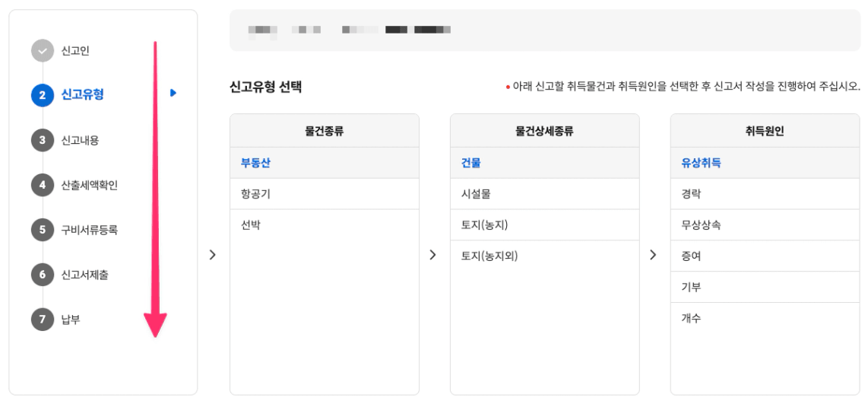Screen dimensions: 868x404
Task: Select 토지(농지외) option
Action: pyautogui.click(x=545, y=256)
